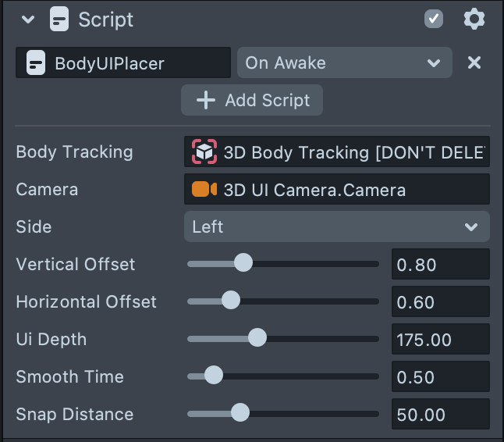Image resolution: width=504 pixels, height=442 pixels.
Task: Click the Smooth Time value field
Action: point(440,377)
